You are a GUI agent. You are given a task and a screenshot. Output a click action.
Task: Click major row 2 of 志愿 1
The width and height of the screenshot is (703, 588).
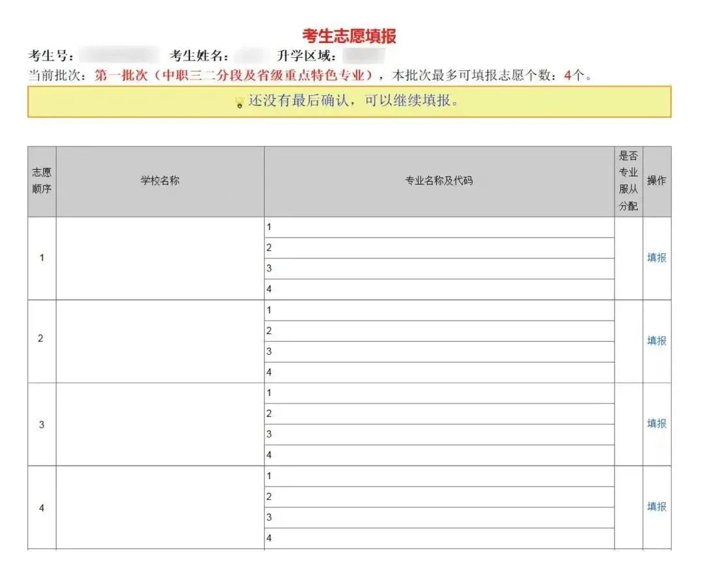coord(439,248)
